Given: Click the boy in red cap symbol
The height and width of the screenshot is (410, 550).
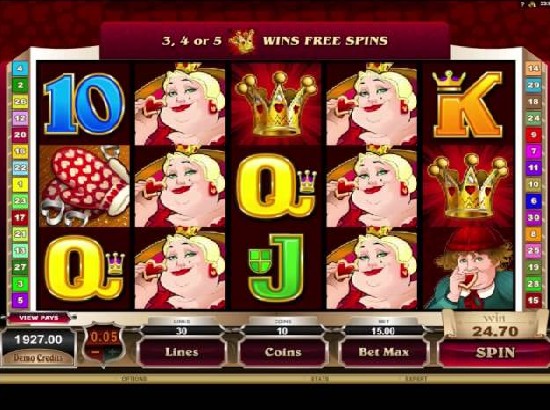Looking at the screenshot, I should tap(470, 269).
